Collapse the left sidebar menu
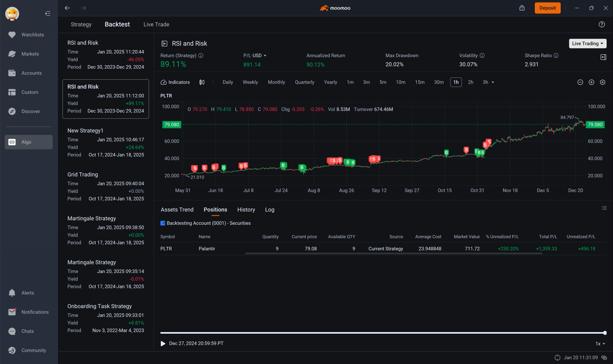Image resolution: width=613 pixels, height=364 pixels. pyautogui.click(x=48, y=13)
